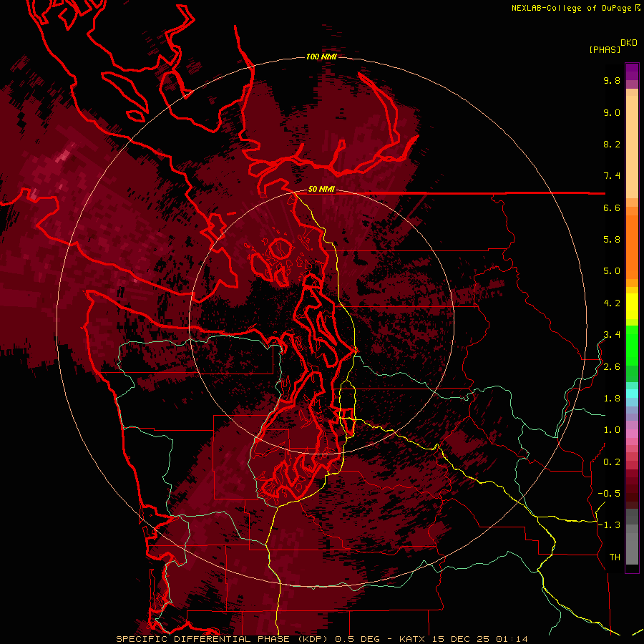Click the 0.2 value on color scale

pyautogui.click(x=612, y=462)
